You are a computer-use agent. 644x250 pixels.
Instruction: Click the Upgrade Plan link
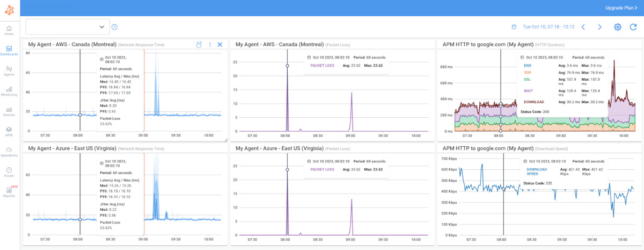coord(620,8)
